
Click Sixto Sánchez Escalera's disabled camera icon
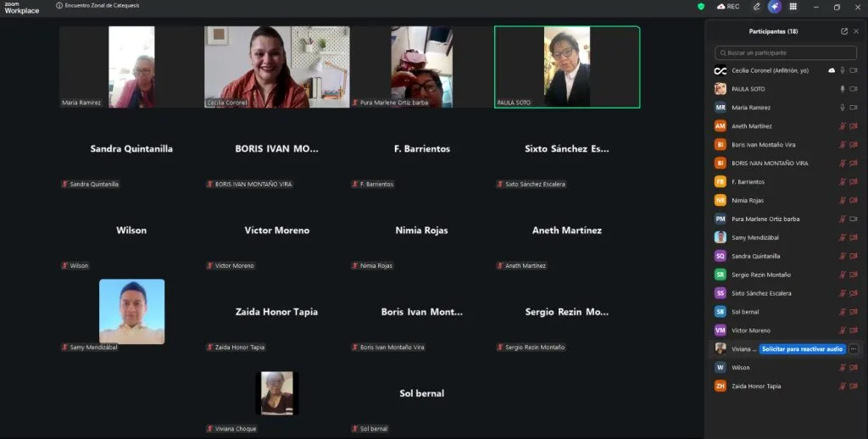point(854,293)
